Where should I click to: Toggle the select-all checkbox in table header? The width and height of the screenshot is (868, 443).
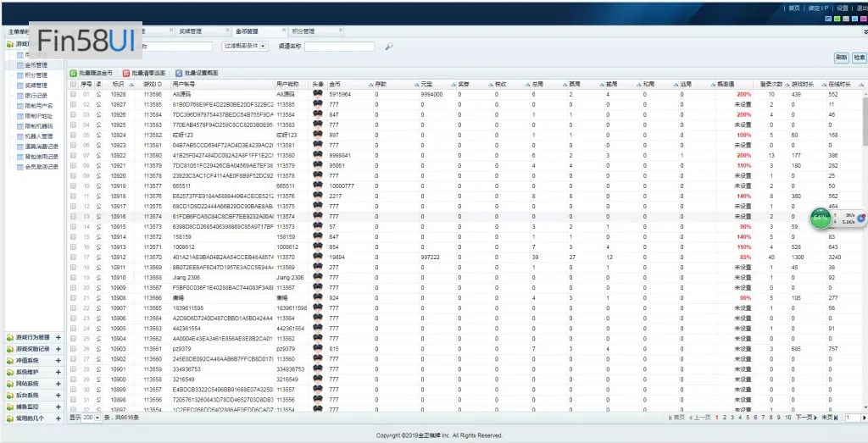pos(74,85)
